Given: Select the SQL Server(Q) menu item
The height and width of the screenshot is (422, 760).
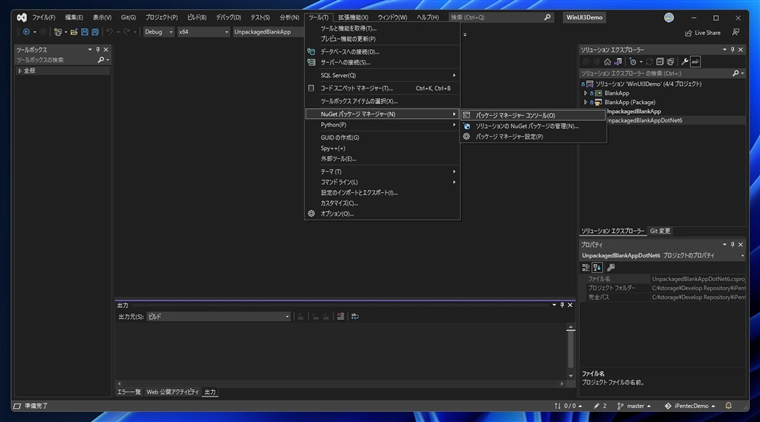Looking at the screenshot, I should pos(382,75).
